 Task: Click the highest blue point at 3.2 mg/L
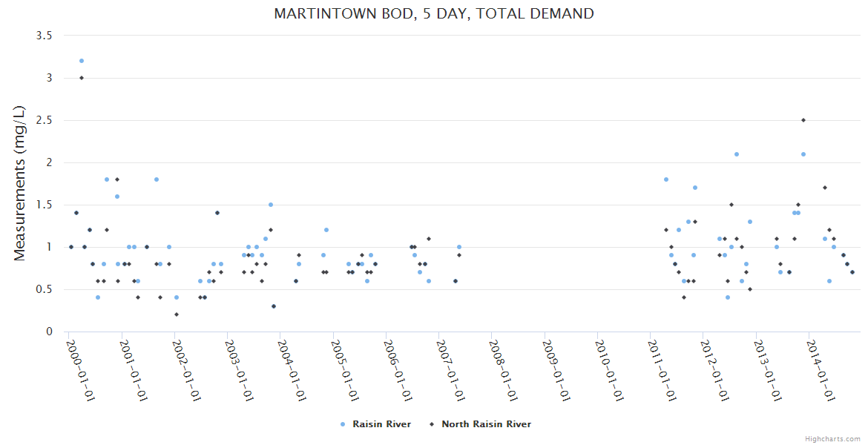[x=82, y=61]
